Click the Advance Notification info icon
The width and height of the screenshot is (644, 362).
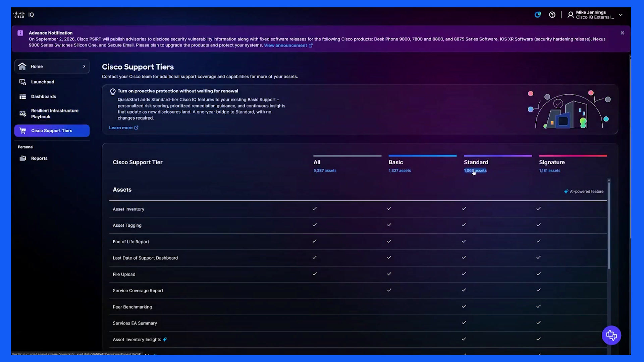[20, 33]
